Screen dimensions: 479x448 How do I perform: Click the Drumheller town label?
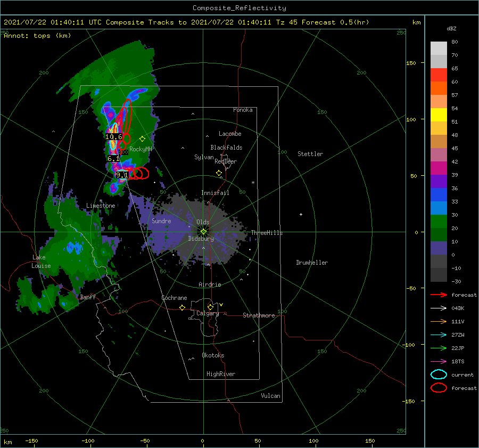click(312, 263)
